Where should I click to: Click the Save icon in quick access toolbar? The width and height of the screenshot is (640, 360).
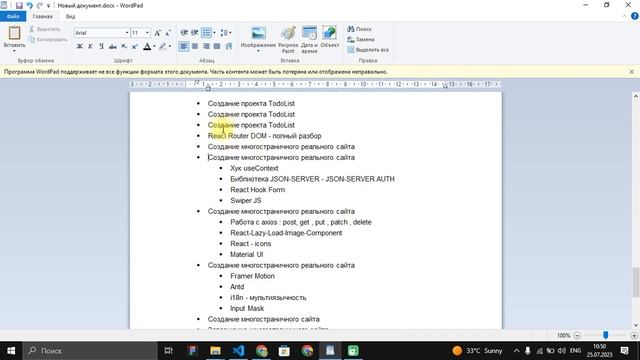19,6
